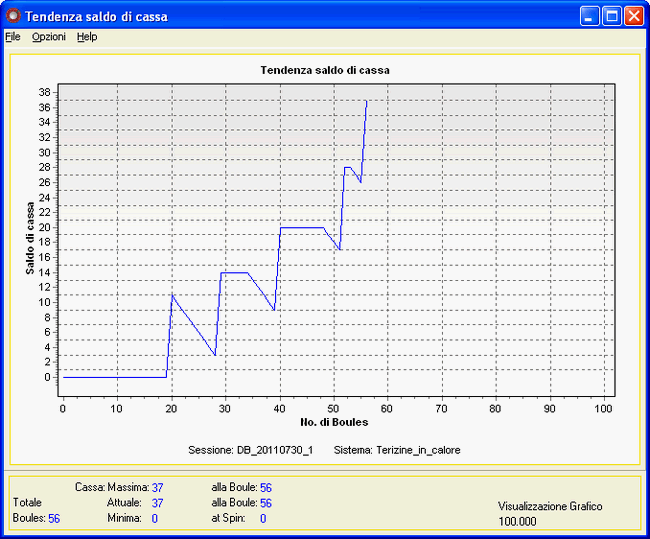Click the Totale Boules value 56

[54, 519]
